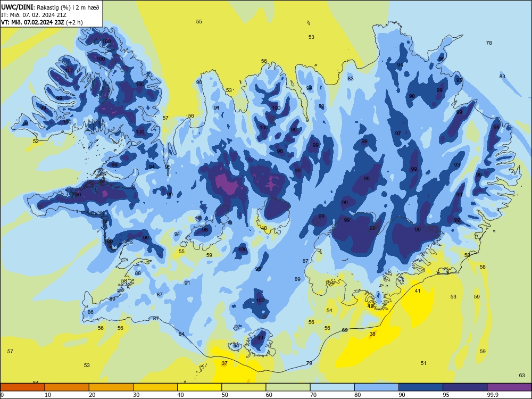This screenshot has height=399, width=532.
Task: Click the humidity value 84 on the map
Action: pos(181,334)
